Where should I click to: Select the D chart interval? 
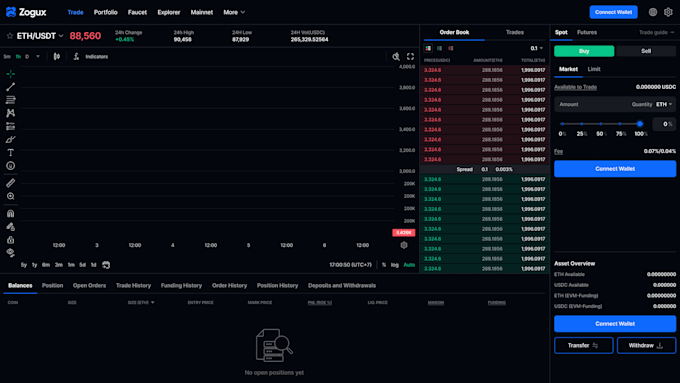pyautogui.click(x=27, y=56)
